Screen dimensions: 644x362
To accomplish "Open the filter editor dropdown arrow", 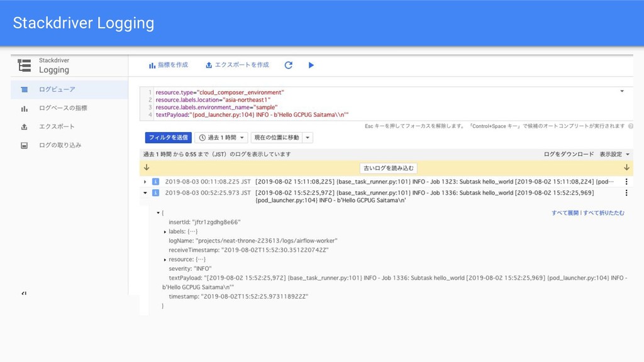I will (622, 91).
